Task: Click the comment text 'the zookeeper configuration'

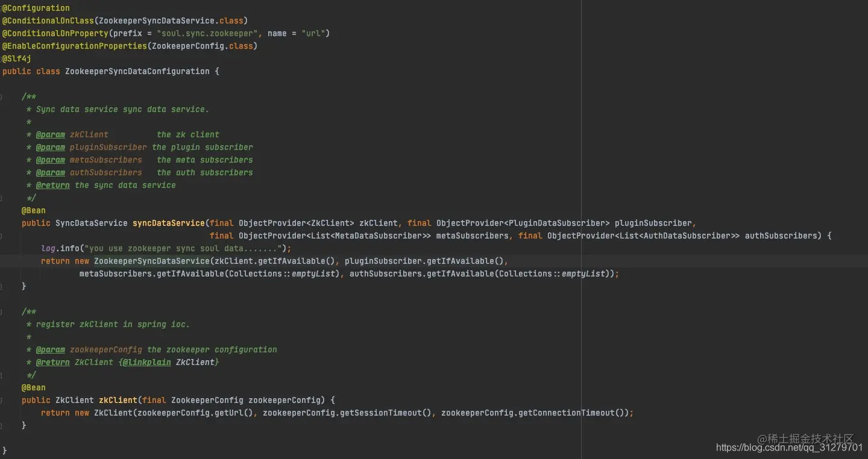Action: [x=212, y=349]
